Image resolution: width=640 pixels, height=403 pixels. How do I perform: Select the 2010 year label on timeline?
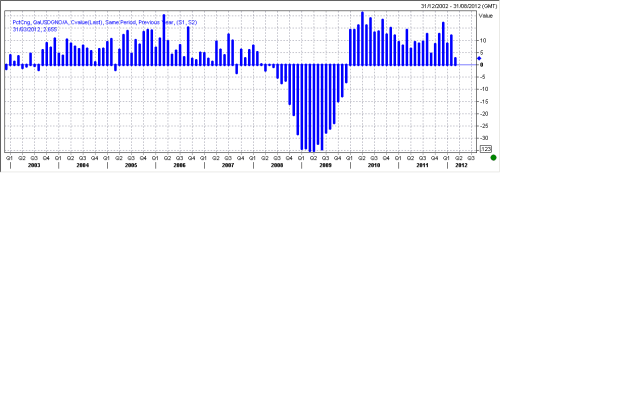click(374, 164)
